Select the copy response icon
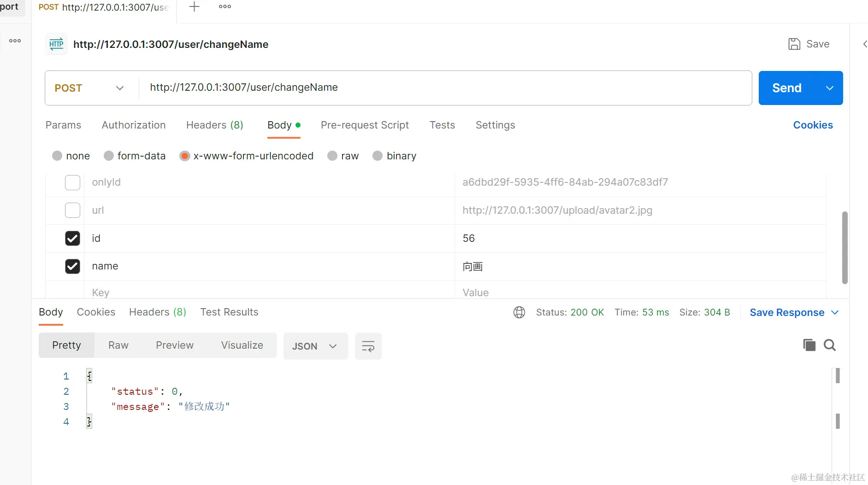The image size is (868, 485). coord(809,345)
